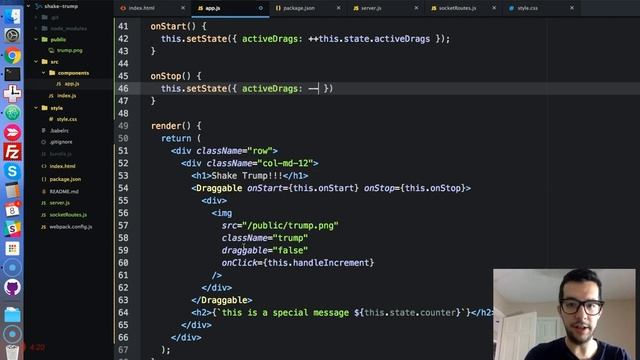Open trump.png in the file tree
This screenshot has width=640, height=360.
tap(69, 50)
